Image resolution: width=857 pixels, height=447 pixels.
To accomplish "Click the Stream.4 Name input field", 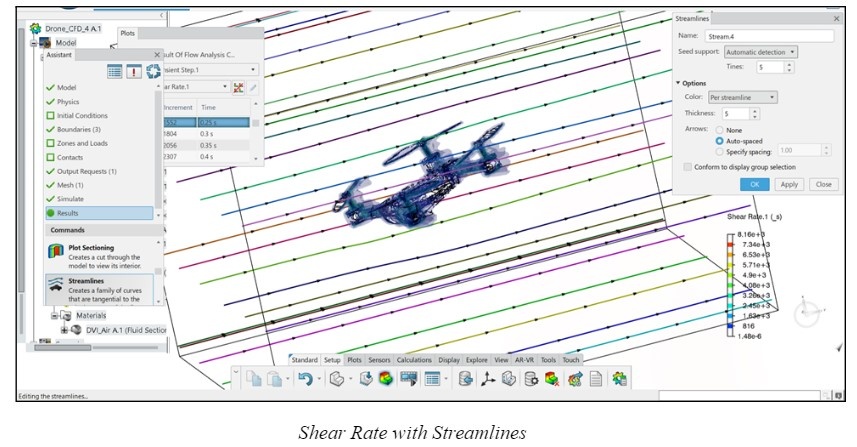I will tap(770, 36).
